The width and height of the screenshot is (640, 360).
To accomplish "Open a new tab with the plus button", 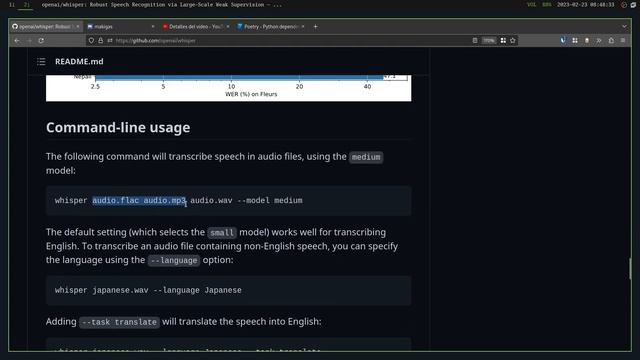I will pyautogui.click(x=315, y=27).
